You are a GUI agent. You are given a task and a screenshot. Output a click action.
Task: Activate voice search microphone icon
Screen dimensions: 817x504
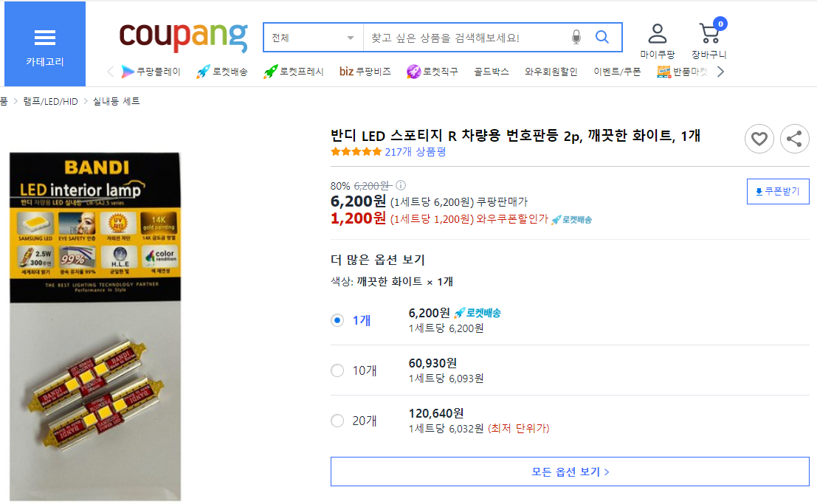[576, 37]
